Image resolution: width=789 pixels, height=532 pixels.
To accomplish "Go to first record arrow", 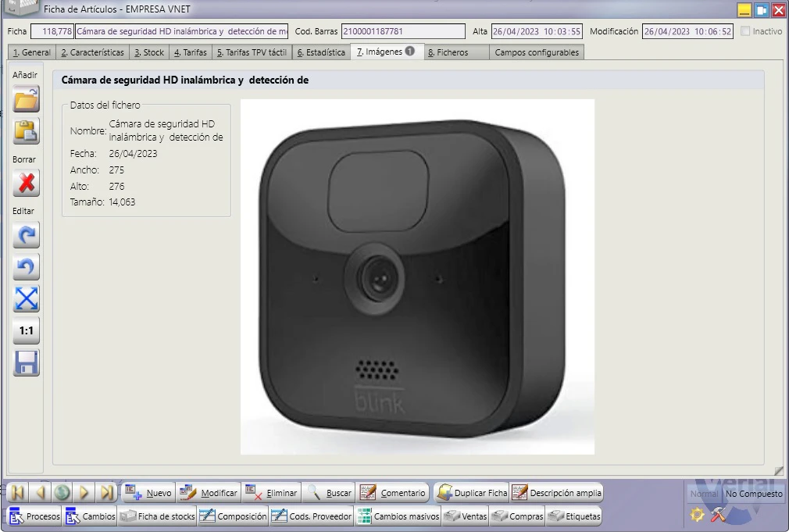I will 18,493.
